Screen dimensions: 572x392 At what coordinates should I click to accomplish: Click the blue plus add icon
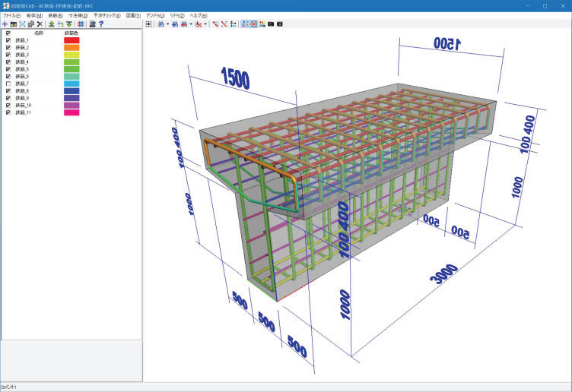5,24
